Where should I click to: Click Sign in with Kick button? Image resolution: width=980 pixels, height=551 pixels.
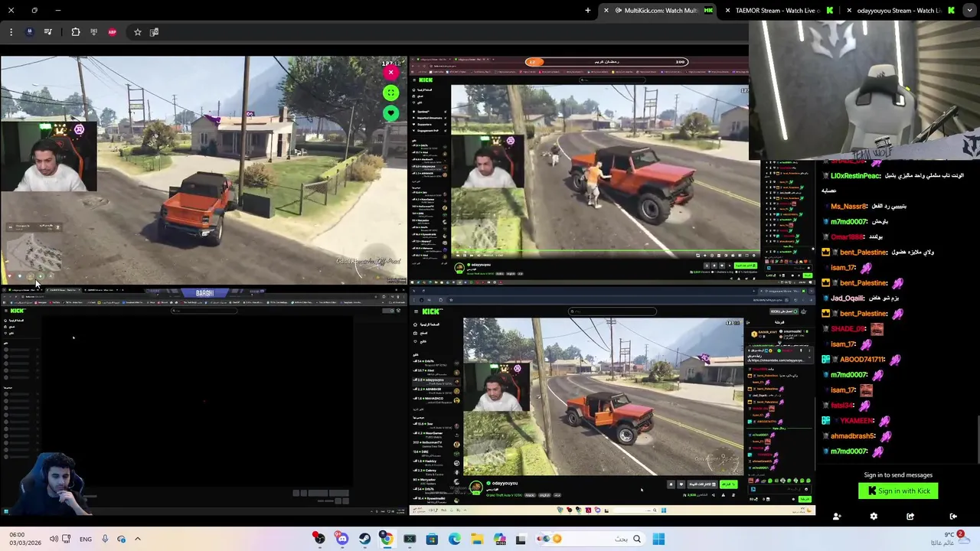(x=898, y=491)
